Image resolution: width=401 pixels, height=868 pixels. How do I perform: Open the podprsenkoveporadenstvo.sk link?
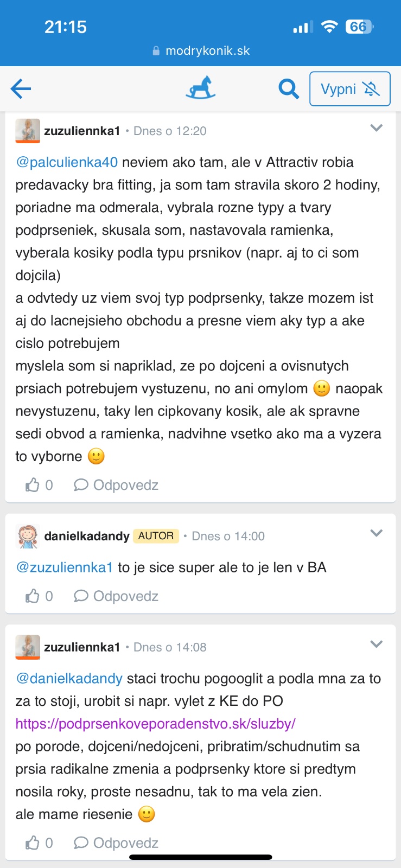pos(155,724)
